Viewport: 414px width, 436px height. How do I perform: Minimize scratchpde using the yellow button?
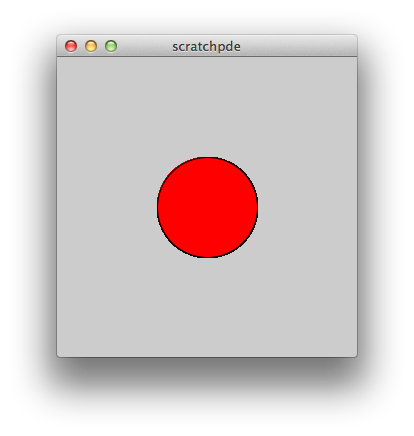tap(91, 46)
